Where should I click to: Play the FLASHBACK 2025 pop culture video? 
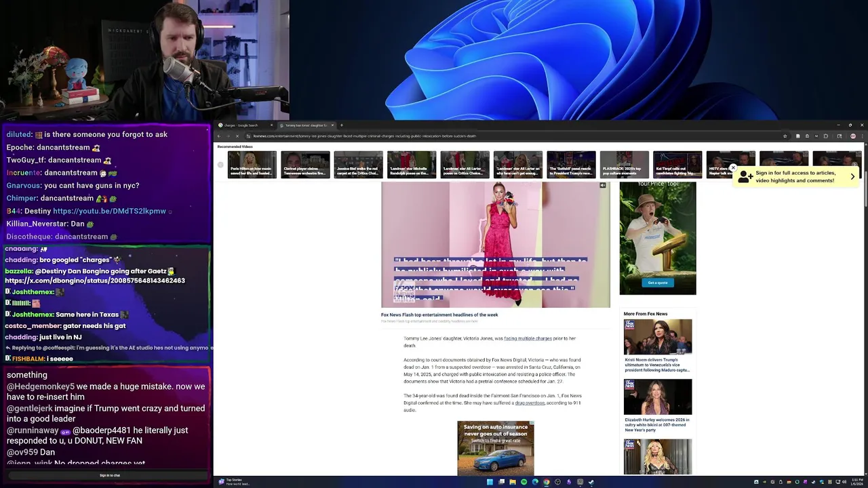click(x=624, y=165)
